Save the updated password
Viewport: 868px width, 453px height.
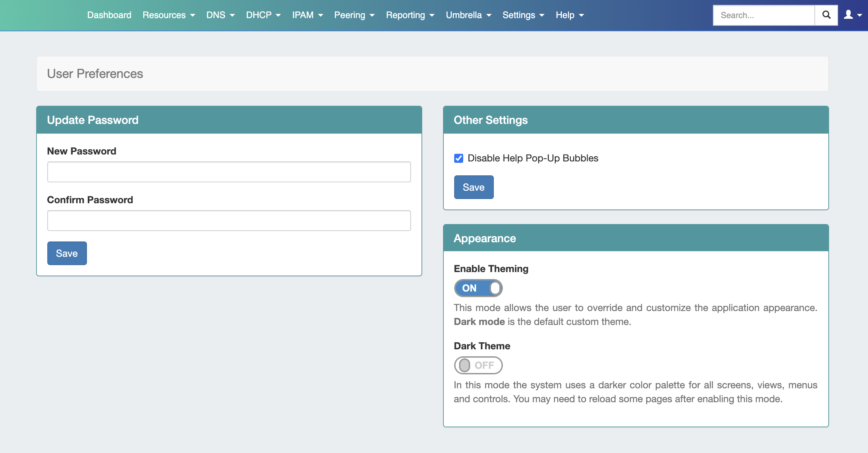67,253
